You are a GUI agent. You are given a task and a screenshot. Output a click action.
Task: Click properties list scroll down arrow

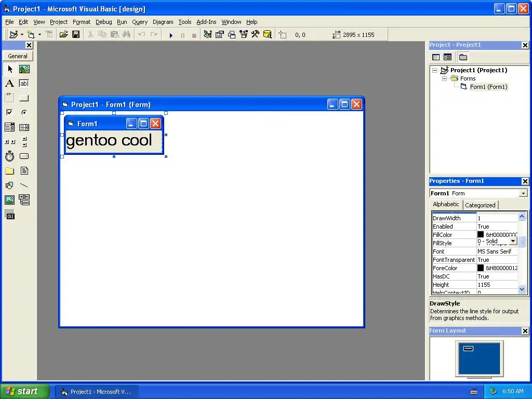click(x=522, y=289)
